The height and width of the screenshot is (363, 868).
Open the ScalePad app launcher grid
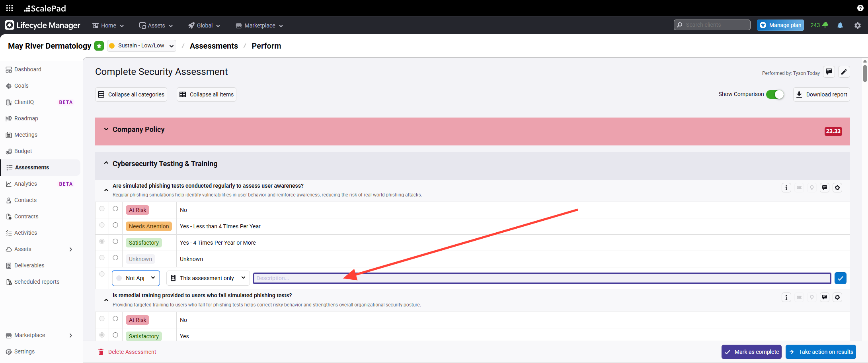(x=10, y=8)
